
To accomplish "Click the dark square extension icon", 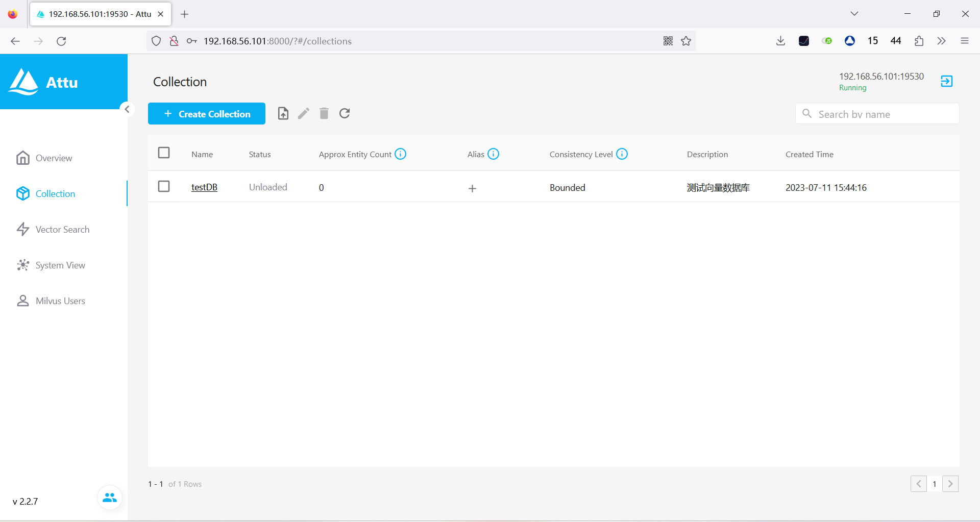I will coord(804,41).
